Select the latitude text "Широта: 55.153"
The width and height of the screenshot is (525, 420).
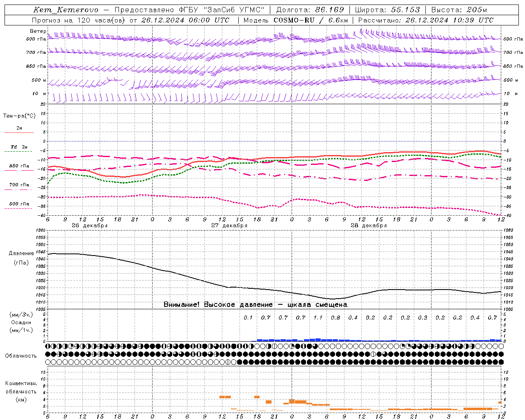pyautogui.click(x=387, y=10)
